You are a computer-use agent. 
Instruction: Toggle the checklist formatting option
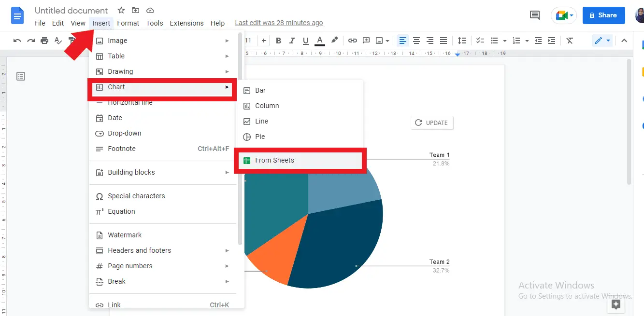480,41
